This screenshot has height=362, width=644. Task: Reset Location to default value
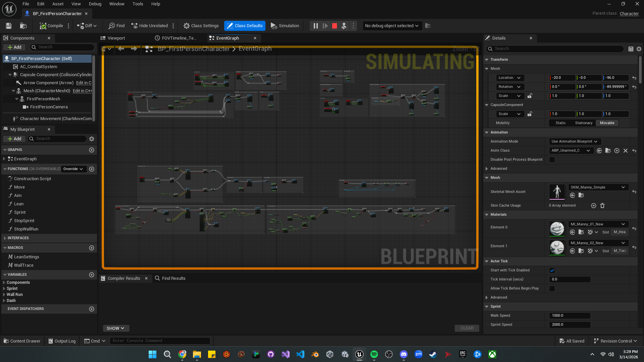634,78
